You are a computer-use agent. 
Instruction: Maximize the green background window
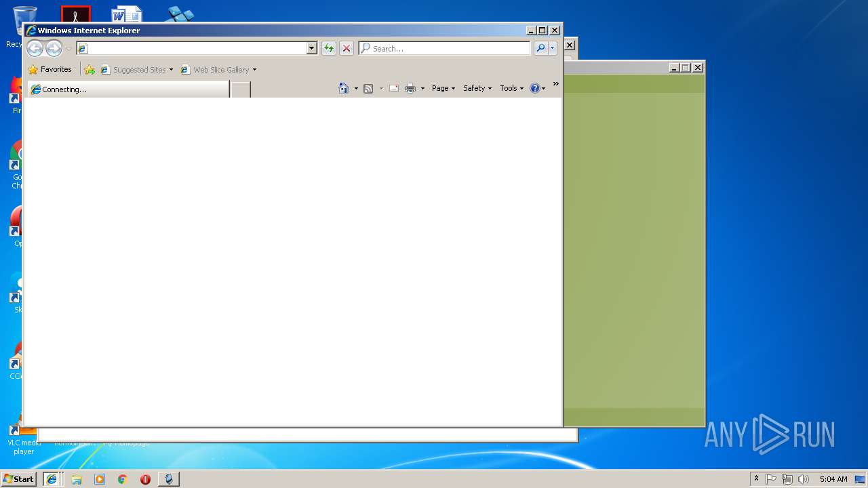pos(686,68)
